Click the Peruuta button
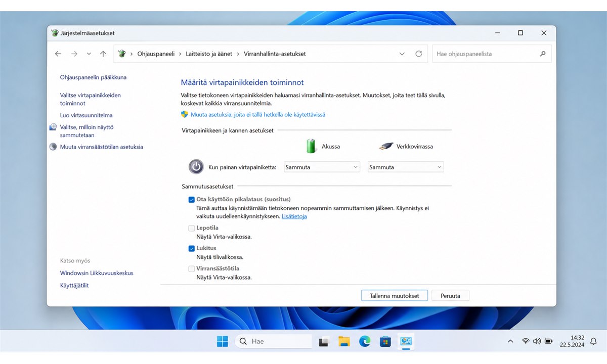The image size is (607, 364). 450,296
